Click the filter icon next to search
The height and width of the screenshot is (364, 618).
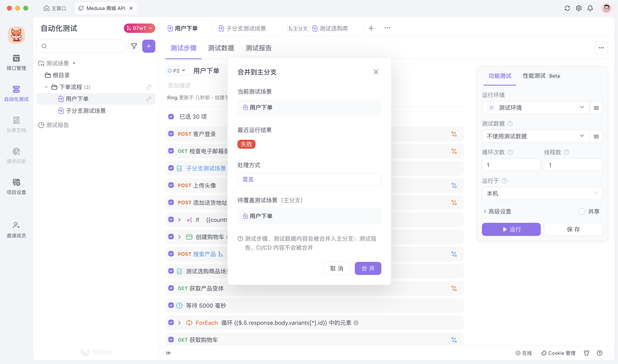134,46
